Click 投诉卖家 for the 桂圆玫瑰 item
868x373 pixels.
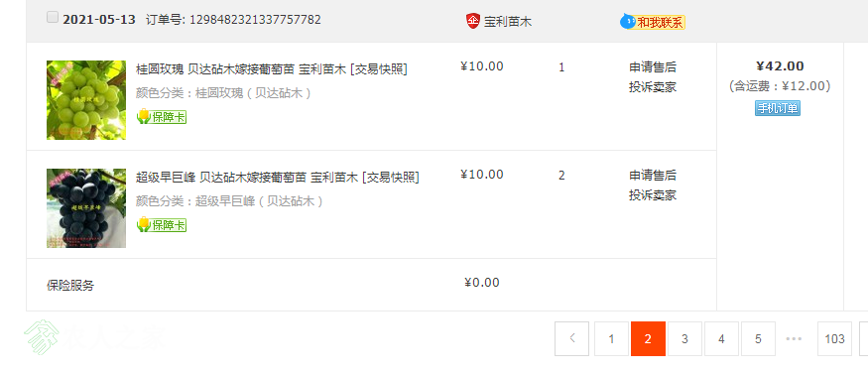click(x=653, y=87)
